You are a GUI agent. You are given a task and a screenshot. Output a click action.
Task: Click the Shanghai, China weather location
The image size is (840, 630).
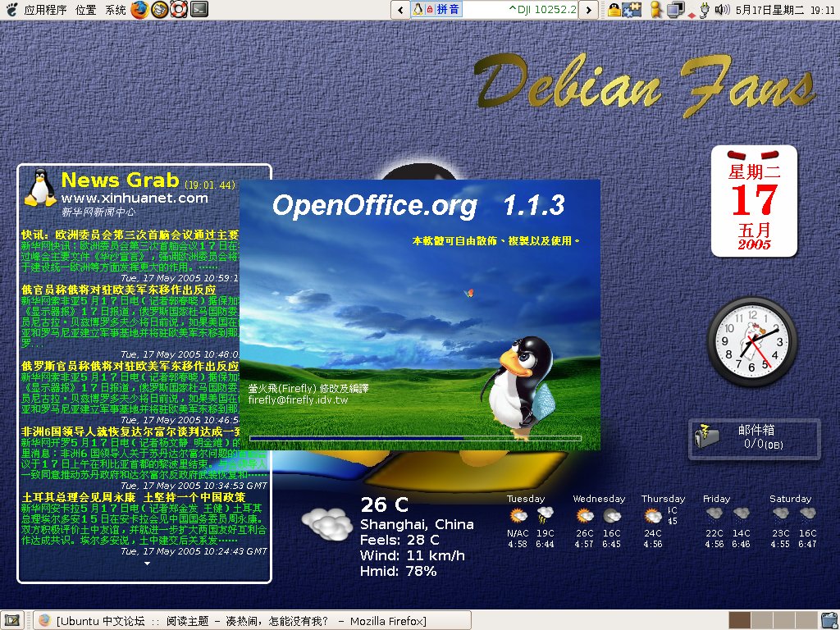[417, 524]
